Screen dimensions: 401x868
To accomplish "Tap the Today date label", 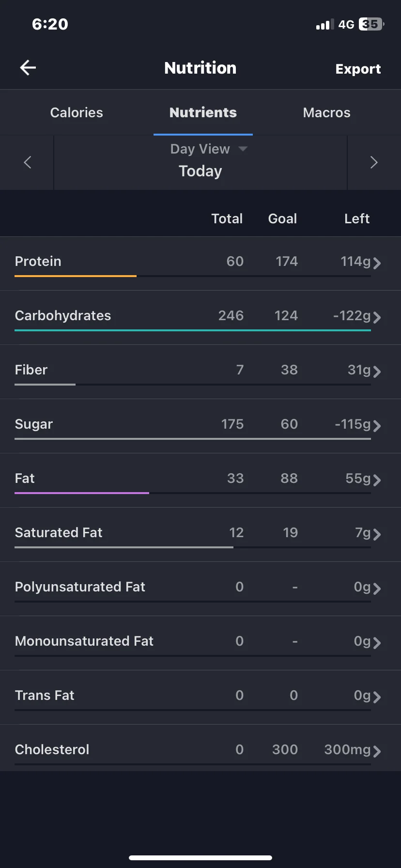I will point(200,171).
